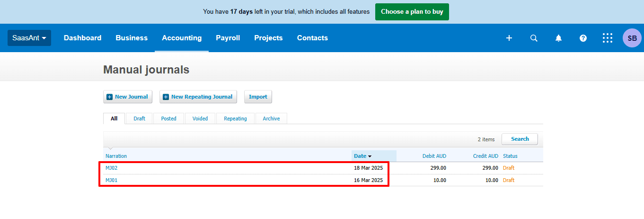Switch to the Draft tab
This screenshot has height=219, width=644.
[139, 119]
